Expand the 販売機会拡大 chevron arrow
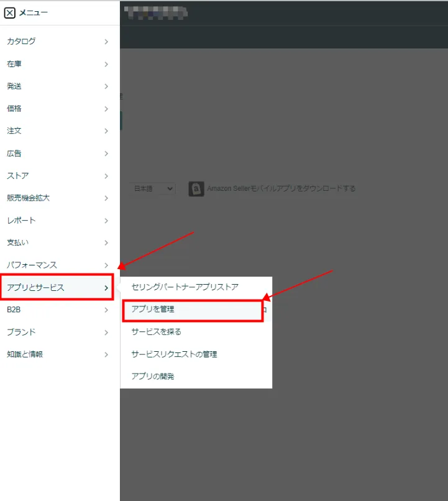The height and width of the screenshot is (501, 448). point(106,198)
